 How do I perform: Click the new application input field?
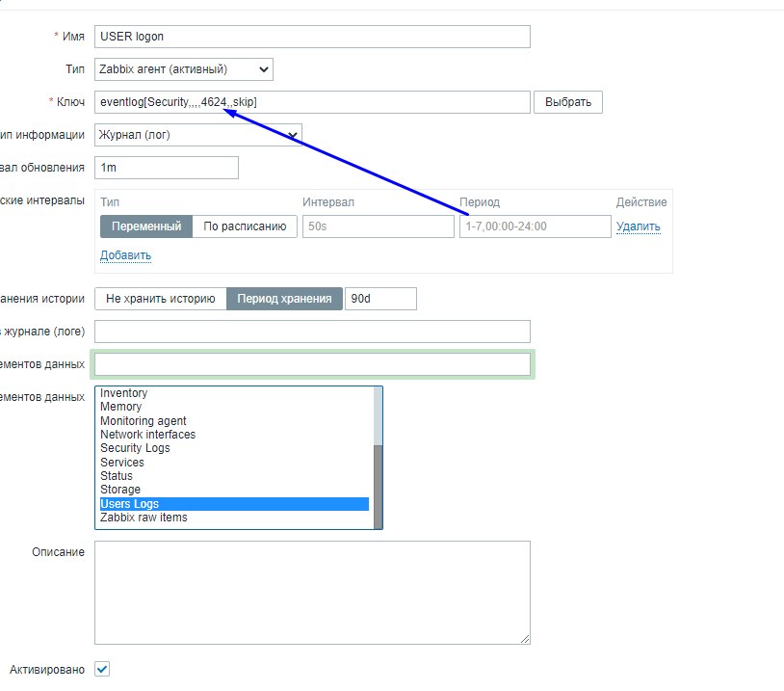click(x=312, y=364)
